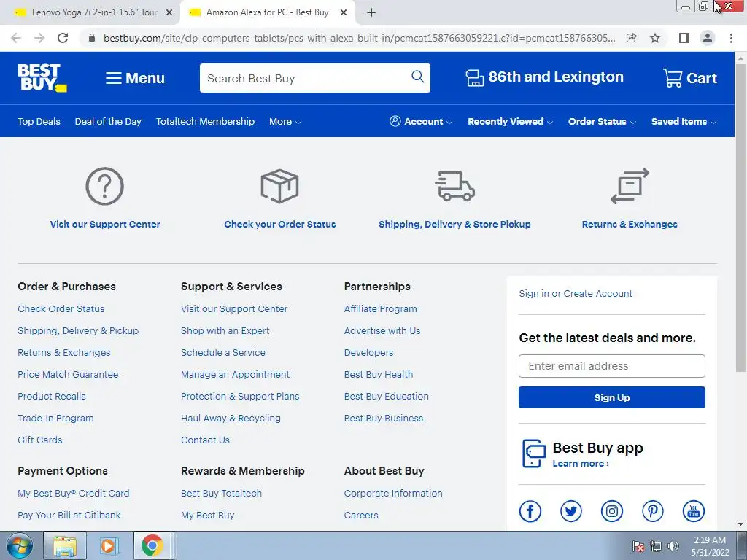Open Totaltech Membership page
747x560 pixels.
click(205, 122)
